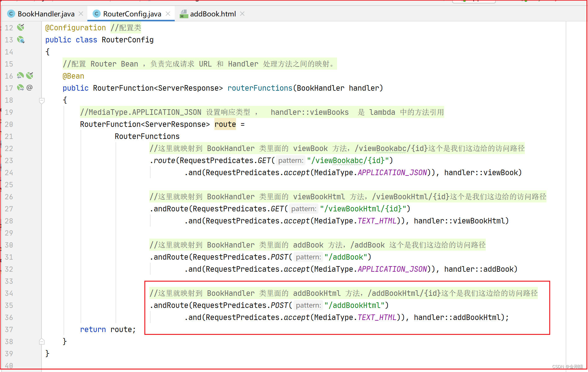Image resolution: width=588 pixels, height=372 pixels.
Task: Click the .andRoute call on line 27
Action: point(169,209)
